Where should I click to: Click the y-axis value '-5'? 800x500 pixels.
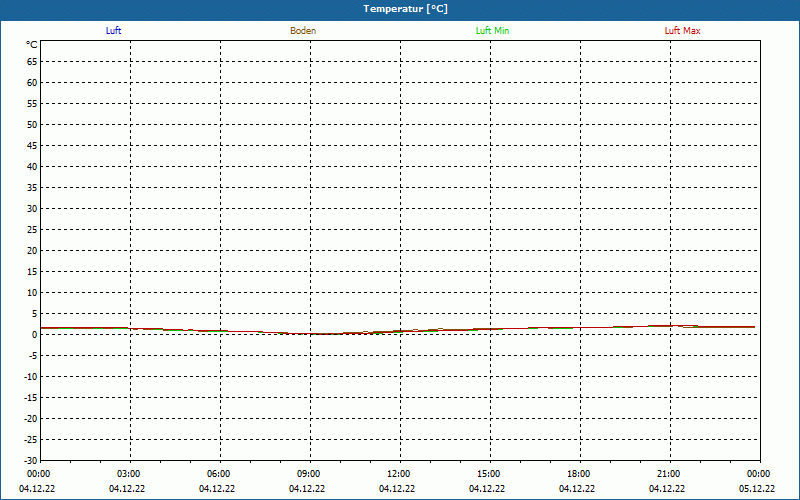tap(33, 356)
